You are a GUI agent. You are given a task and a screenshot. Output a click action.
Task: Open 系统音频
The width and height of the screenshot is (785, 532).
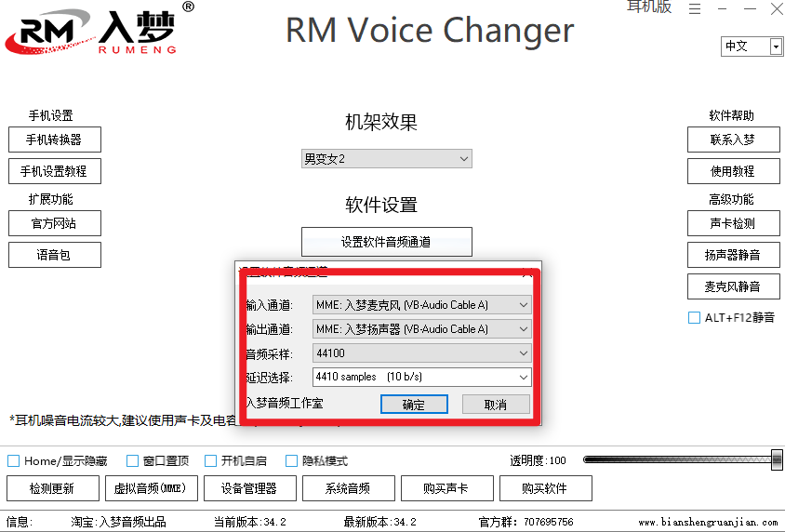click(349, 488)
